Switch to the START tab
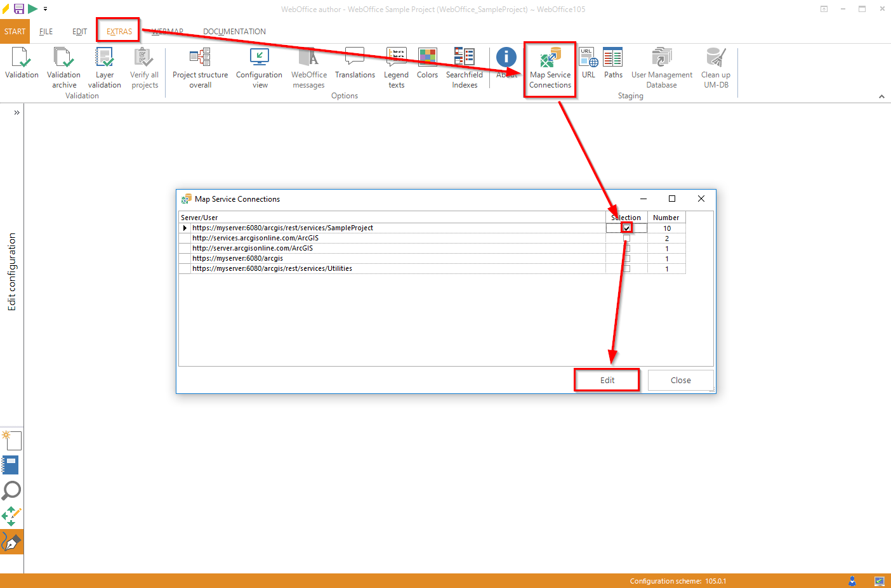 tap(15, 31)
